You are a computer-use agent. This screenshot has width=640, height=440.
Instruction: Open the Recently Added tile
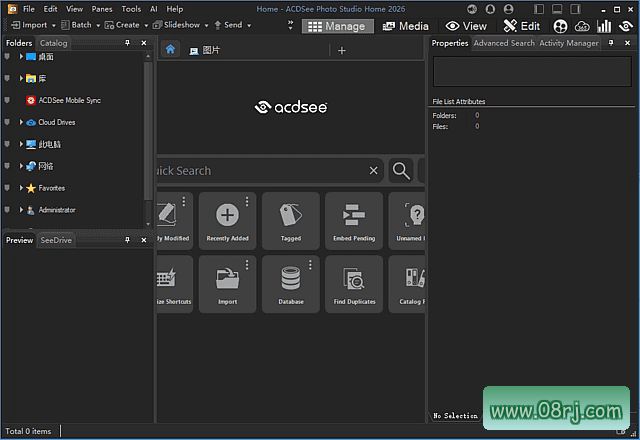click(227, 220)
